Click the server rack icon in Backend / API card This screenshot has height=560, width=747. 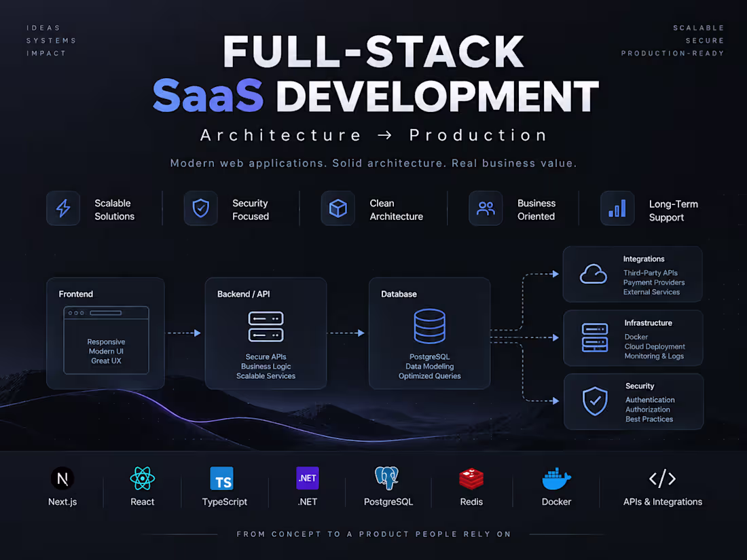[x=266, y=326]
